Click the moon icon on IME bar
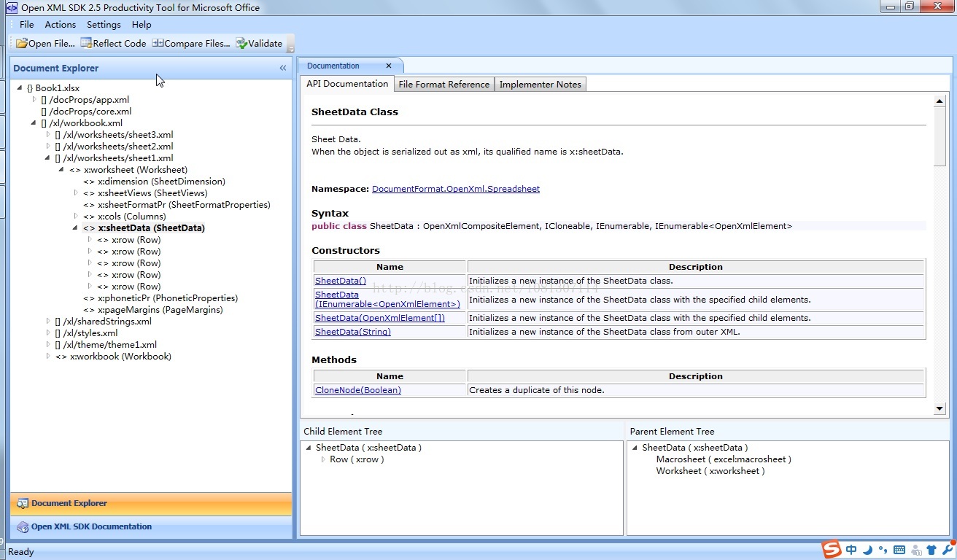This screenshot has width=957, height=560. [867, 550]
